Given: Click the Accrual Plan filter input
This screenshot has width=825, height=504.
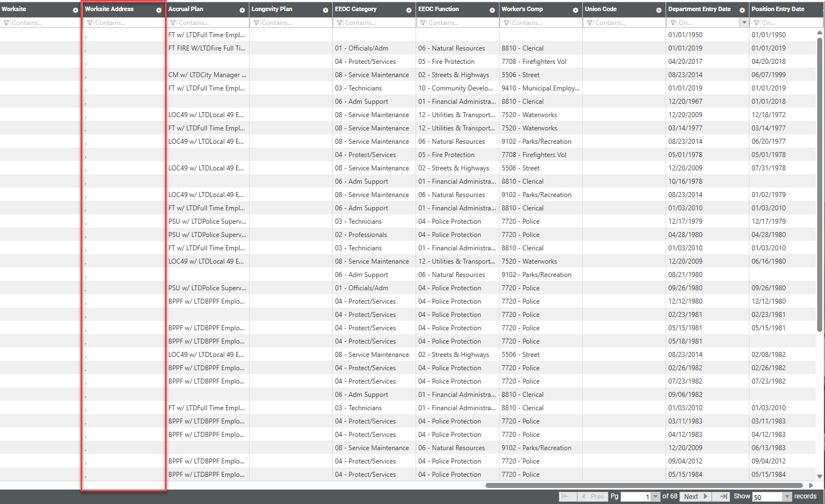Looking at the screenshot, I should tap(211, 23).
